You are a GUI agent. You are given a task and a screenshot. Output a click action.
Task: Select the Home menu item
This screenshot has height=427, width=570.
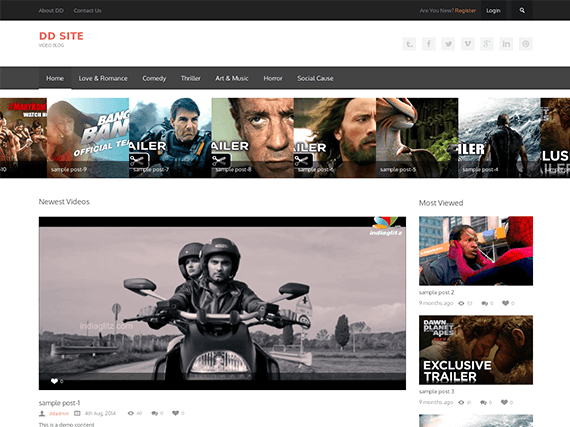pyautogui.click(x=55, y=78)
